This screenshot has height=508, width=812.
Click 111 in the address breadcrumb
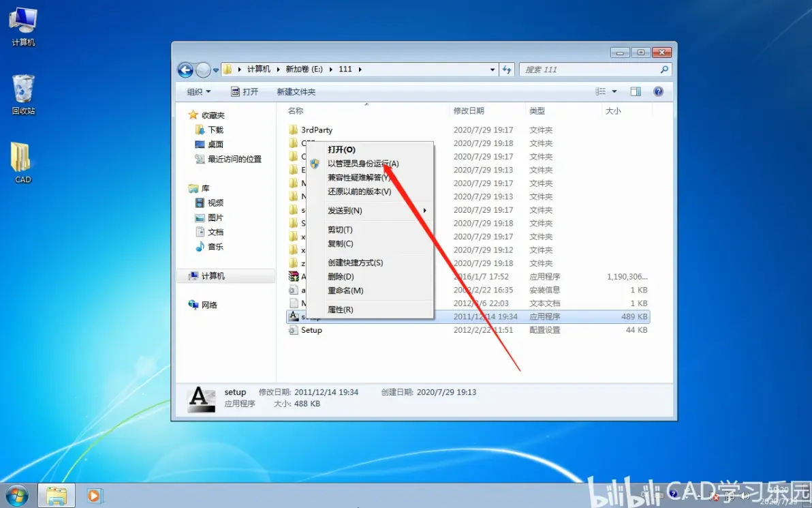click(345, 69)
